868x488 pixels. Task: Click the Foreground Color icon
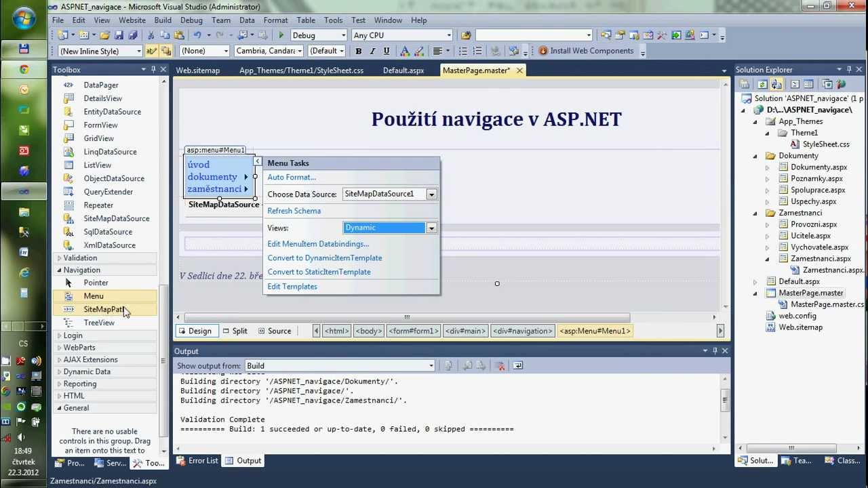coord(405,51)
